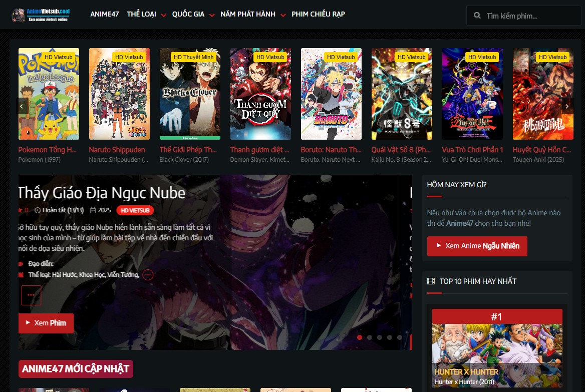Select the first slider pagination dot
The width and height of the screenshot is (585, 392).
point(360,337)
